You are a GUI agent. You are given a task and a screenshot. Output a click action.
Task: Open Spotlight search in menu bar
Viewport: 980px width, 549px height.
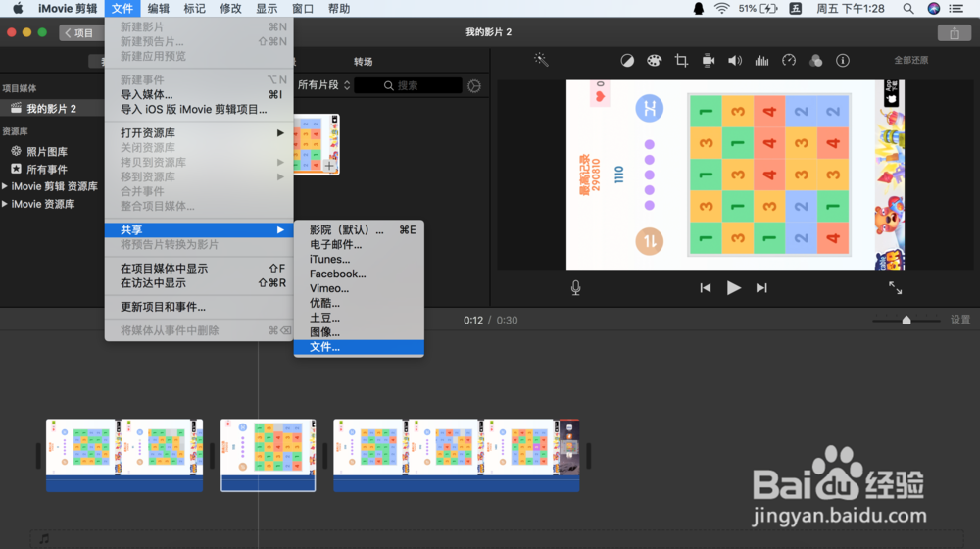pyautogui.click(x=908, y=8)
